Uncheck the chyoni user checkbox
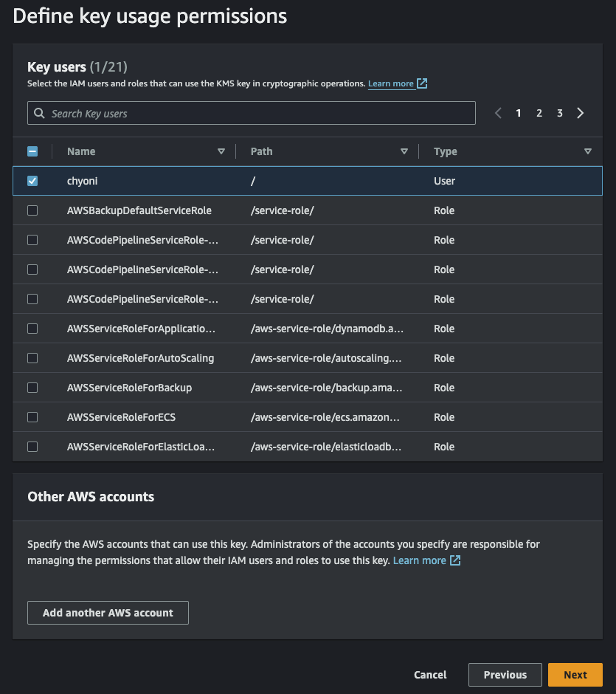The width and height of the screenshot is (616, 694). click(x=32, y=181)
